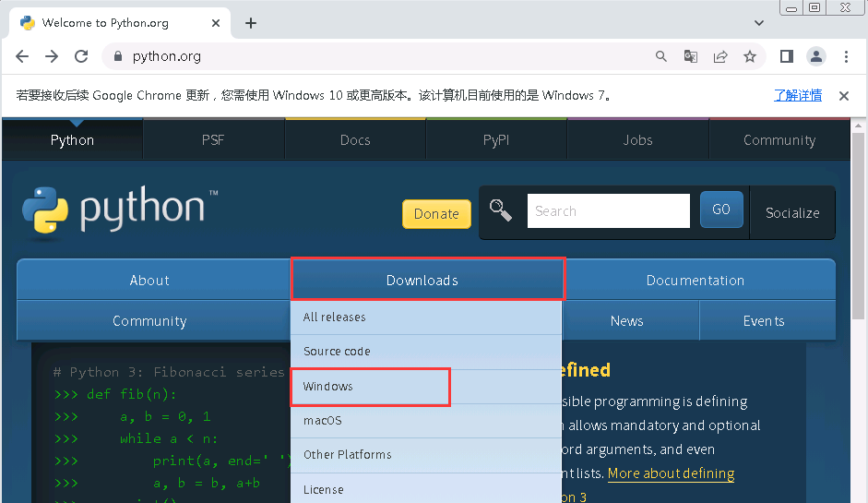Click the share page icon
868x503 pixels.
point(720,56)
